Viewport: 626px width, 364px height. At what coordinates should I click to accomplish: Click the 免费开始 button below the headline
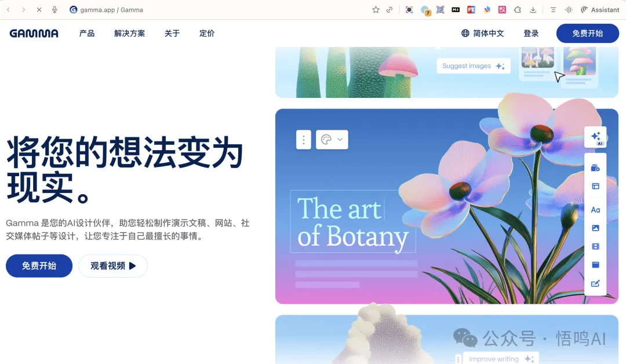coord(39,266)
